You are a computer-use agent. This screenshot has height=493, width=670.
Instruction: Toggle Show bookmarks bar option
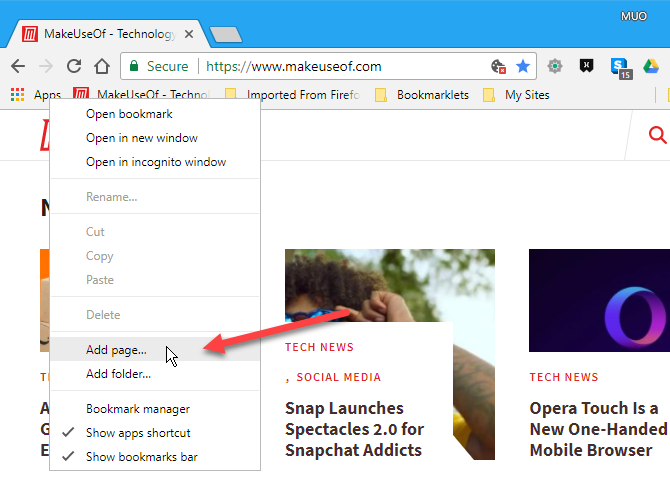[141, 457]
